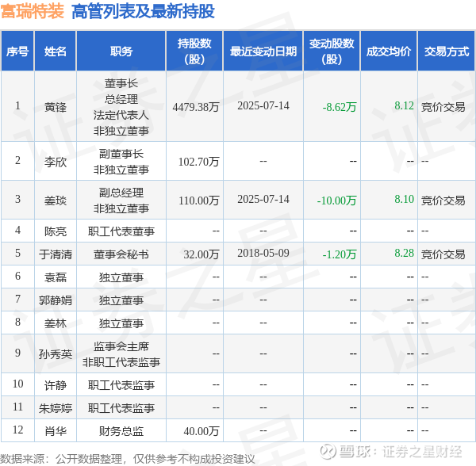Viewport: 476px width, 466px height.
Task: Click the holding value 32.00万
Action: click(x=202, y=254)
